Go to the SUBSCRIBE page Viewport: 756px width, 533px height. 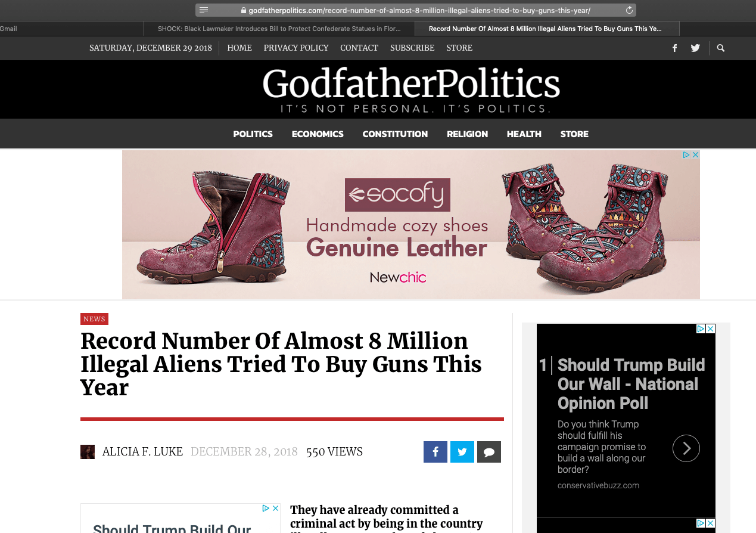point(412,48)
